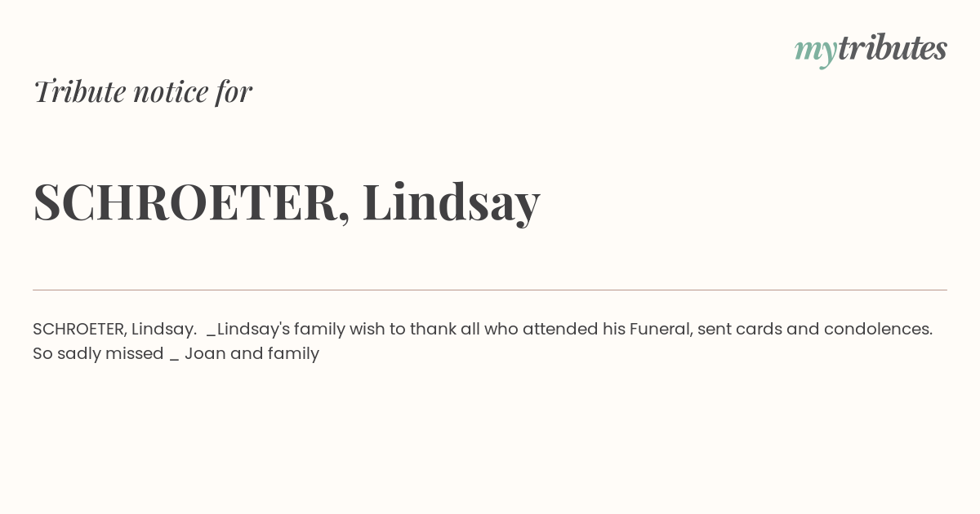This screenshot has height=514, width=980.
Task: Click the word "condolences." ending the first line
Action: (x=878, y=329)
